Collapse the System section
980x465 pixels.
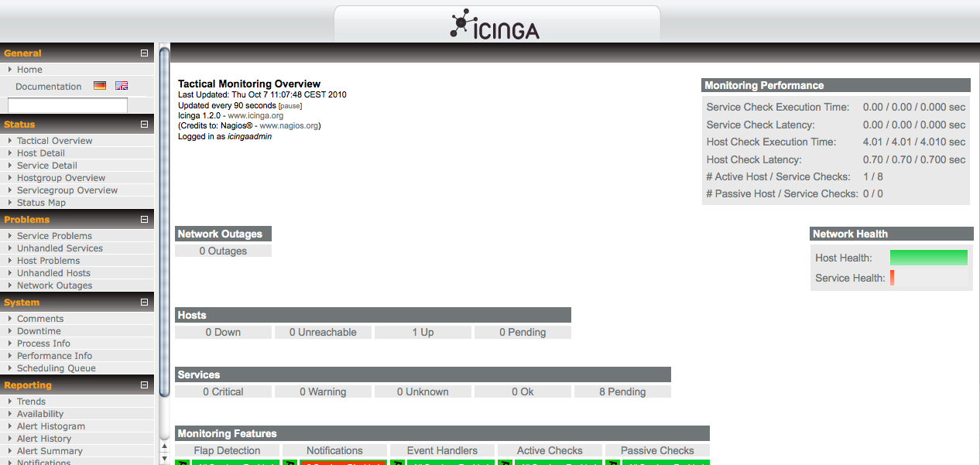click(144, 303)
